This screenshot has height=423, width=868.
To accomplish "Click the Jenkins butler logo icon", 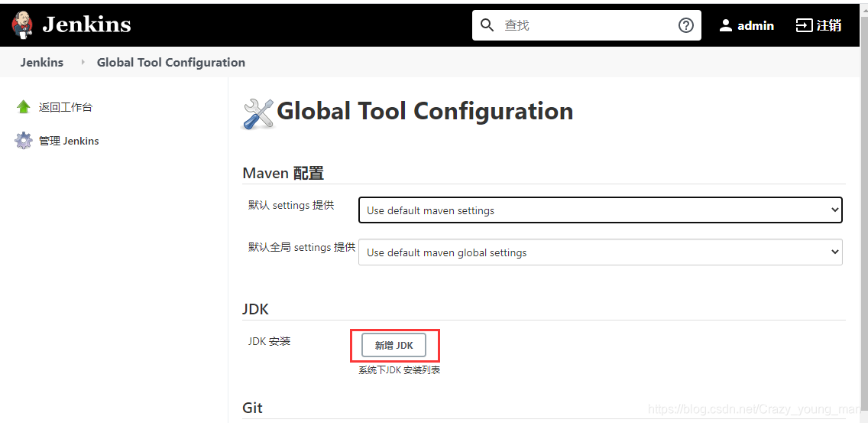I will [x=23, y=25].
